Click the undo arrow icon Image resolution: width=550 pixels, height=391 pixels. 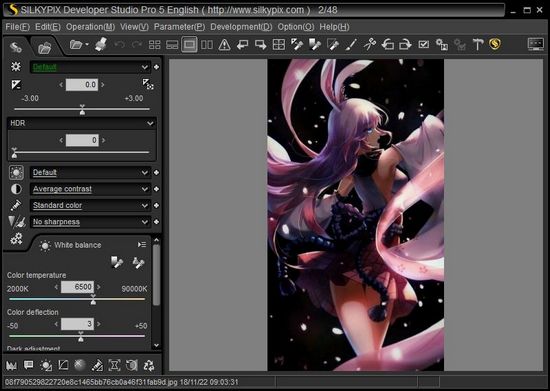point(120,45)
